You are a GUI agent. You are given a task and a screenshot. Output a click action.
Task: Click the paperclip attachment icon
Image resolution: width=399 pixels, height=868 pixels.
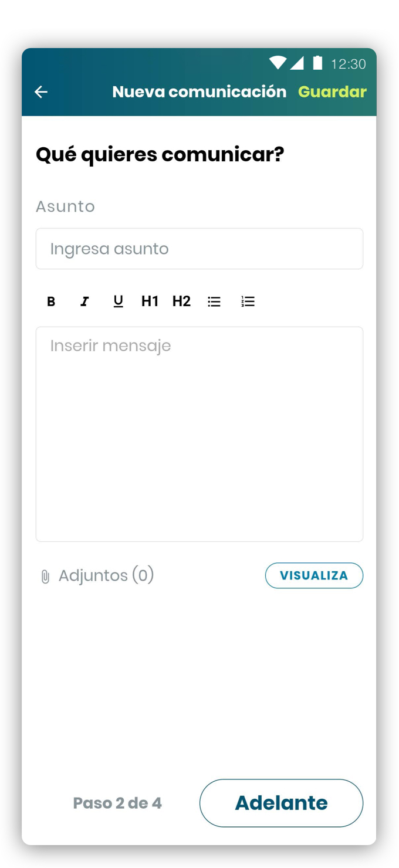click(x=45, y=577)
